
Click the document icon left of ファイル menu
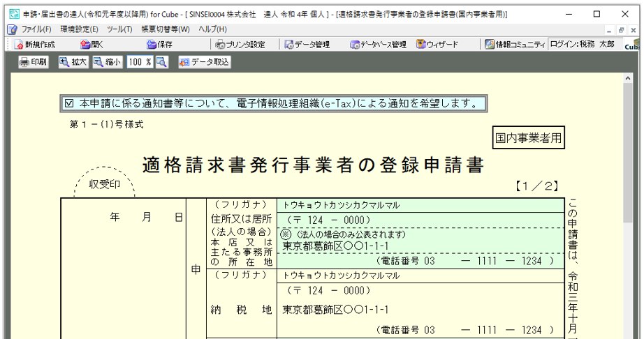click(13, 29)
